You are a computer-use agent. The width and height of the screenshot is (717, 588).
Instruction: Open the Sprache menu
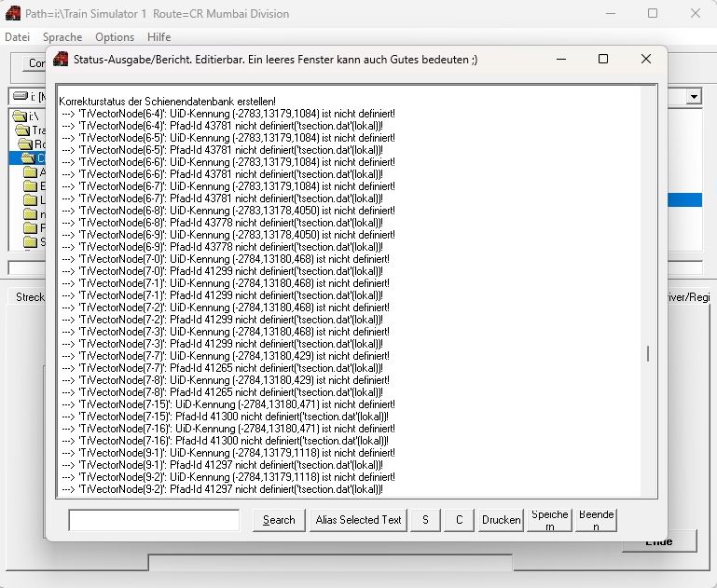click(x=62, y=37)
